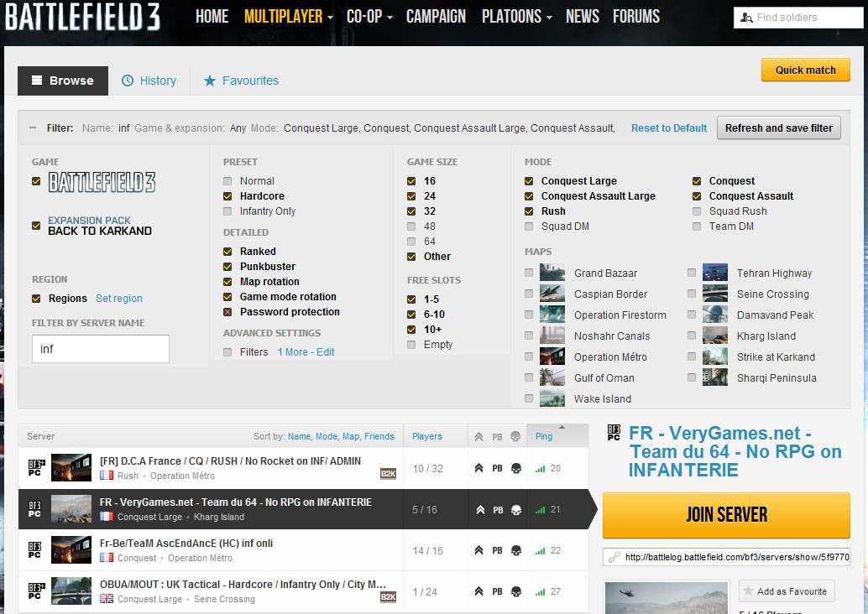Switch to the Favourites tab
The height and width of the screenshot is (614, 868).
[x=241, y=81]
